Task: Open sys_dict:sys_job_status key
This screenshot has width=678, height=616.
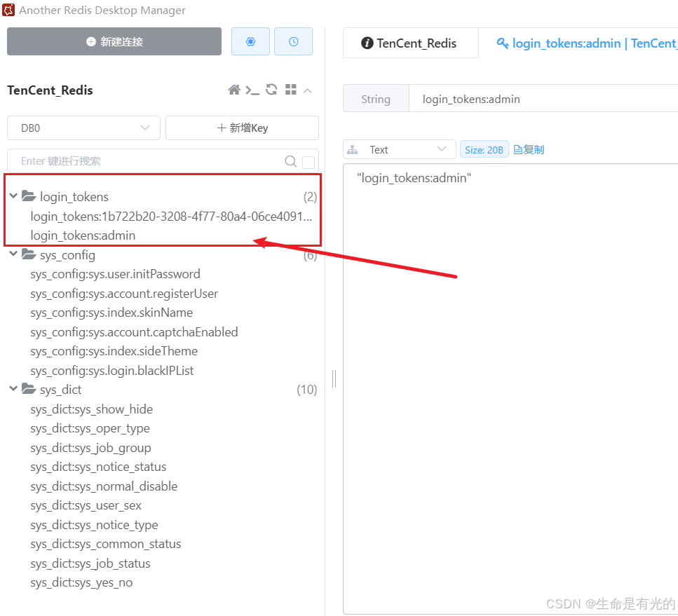Action: click(x=90, y=563)
